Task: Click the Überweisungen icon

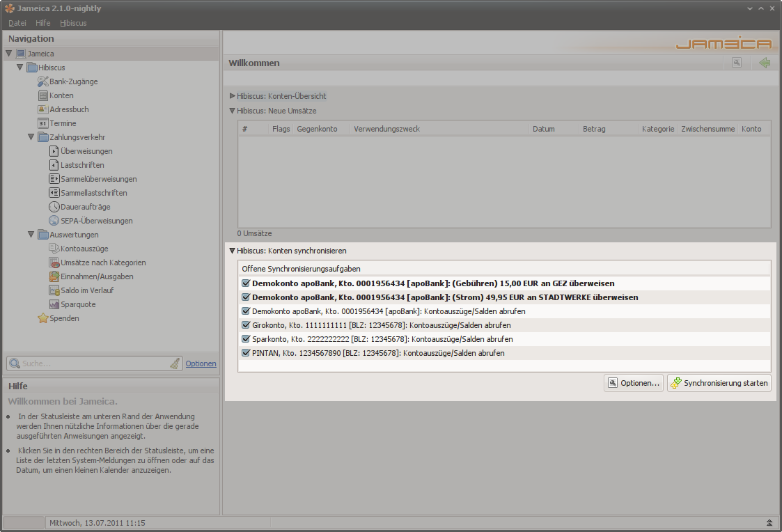Action: pyautogui.click(x=54, y=151)
